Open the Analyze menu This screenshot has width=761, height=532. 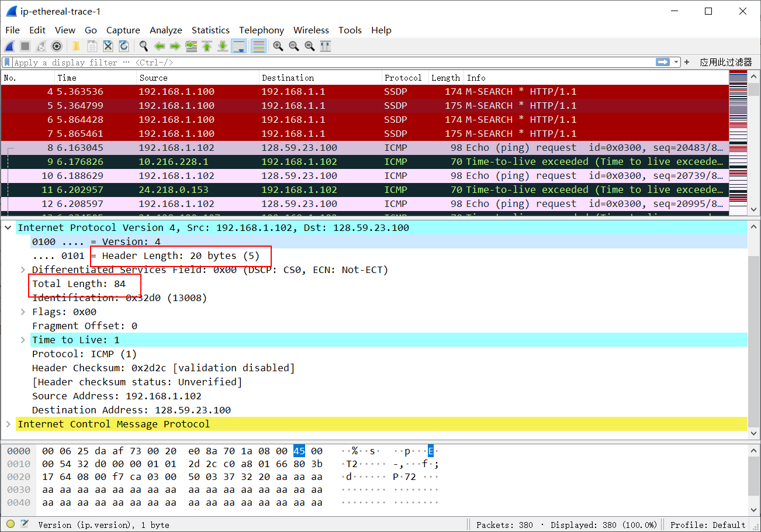click(x=166, y=30)
